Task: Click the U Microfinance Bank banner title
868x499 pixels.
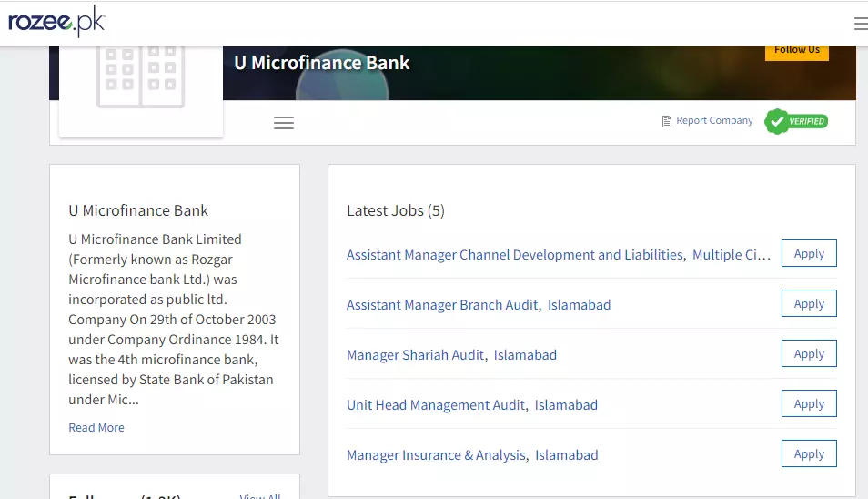Action: 321,63
